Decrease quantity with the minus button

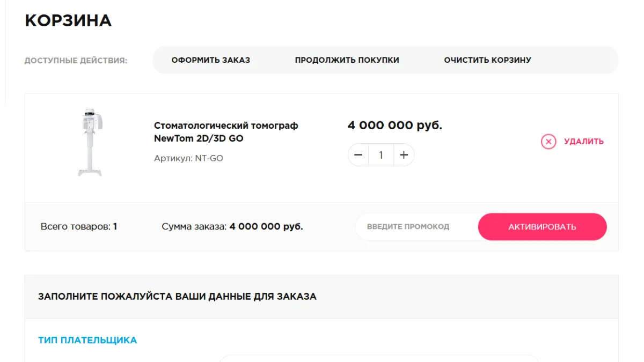(x=358, y=155)
